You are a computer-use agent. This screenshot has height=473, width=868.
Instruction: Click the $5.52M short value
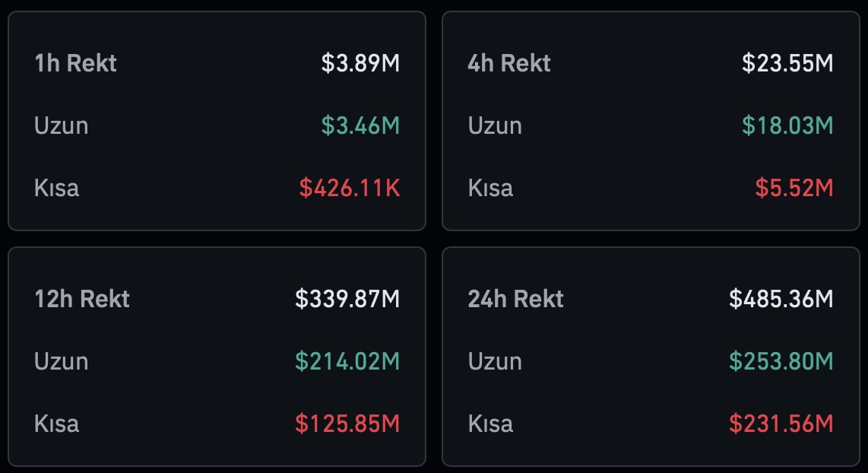pos(794,188)
